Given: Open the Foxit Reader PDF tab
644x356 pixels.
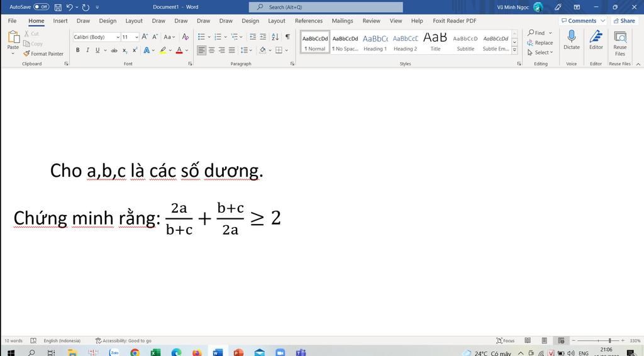Looking at the screenshot, I should click(x=455, y=21).
